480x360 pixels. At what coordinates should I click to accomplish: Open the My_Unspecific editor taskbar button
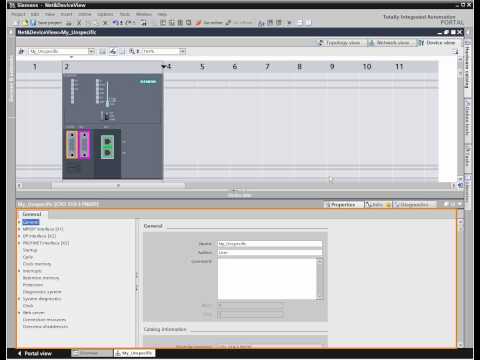click(134, 353)
